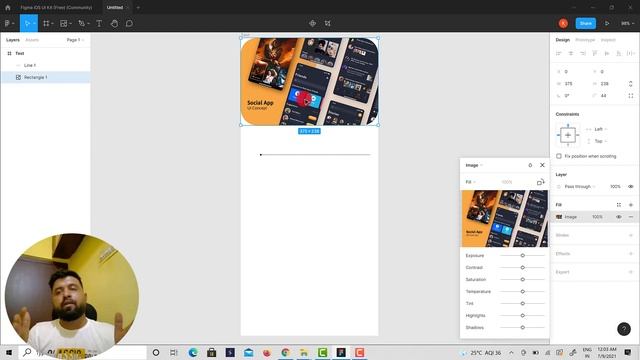This screenshot has width=640, height=360.
Task: Present the prototype with the play icon
Action: [x=607, y=23]
